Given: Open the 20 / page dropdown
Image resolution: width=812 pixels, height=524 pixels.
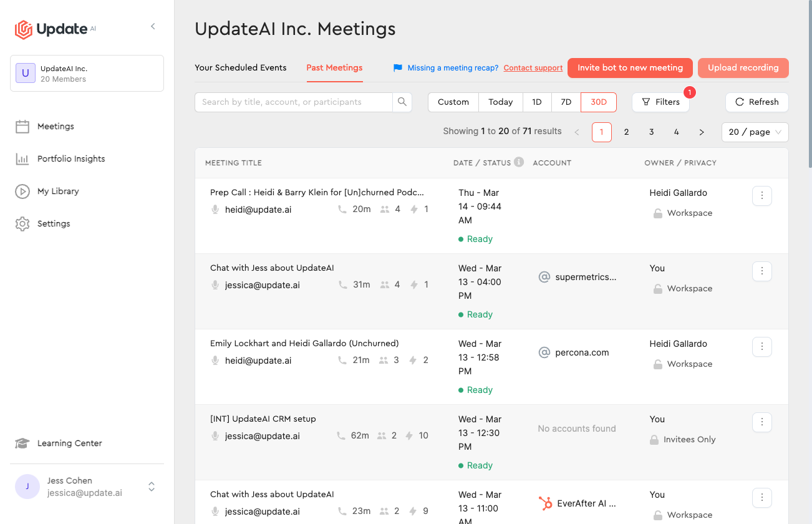Looking at the screenshot, I should point(755,132).
